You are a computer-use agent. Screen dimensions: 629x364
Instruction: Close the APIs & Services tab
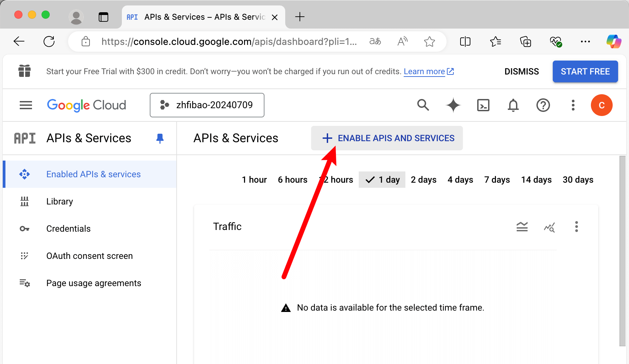(275, 17)
